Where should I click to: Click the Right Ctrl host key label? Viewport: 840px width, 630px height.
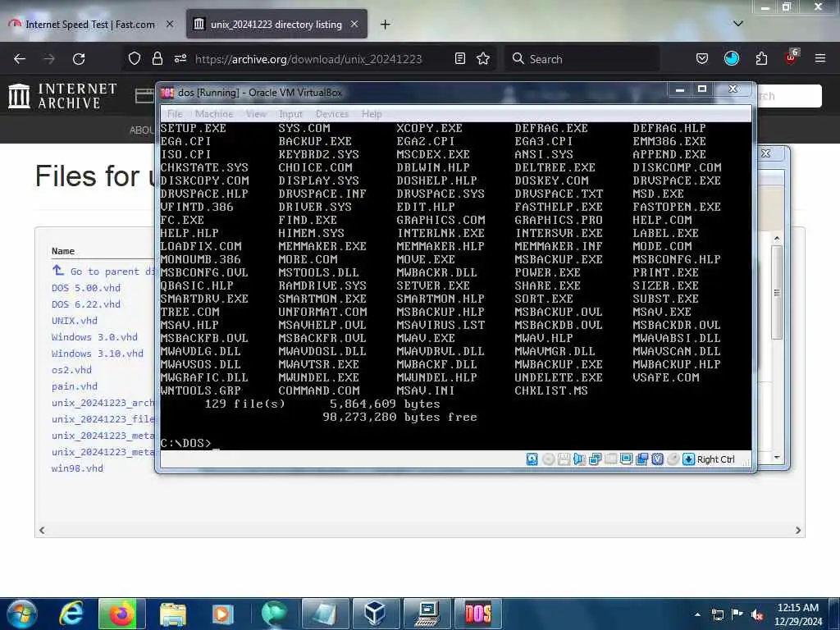pos(715,459)
